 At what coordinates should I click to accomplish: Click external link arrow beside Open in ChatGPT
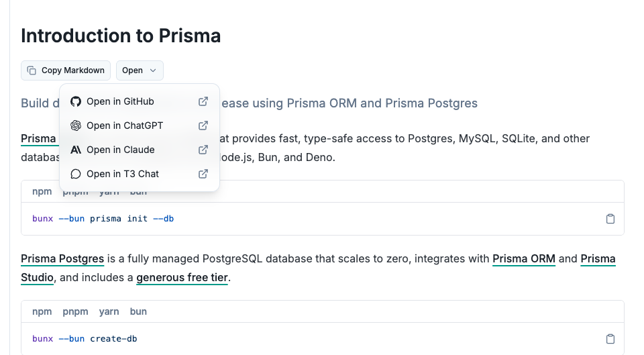pos(203,125)
